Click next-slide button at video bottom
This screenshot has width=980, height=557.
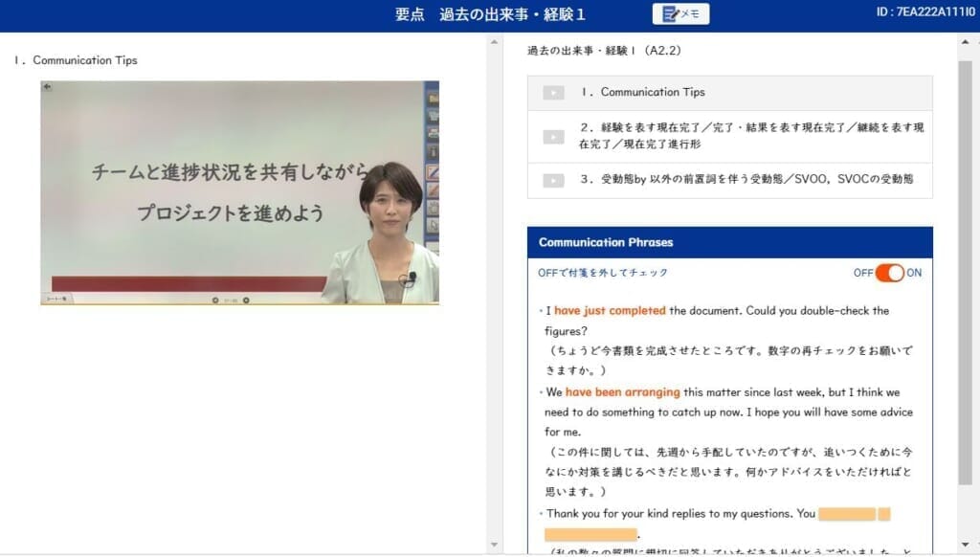click(x=246, y=300)
